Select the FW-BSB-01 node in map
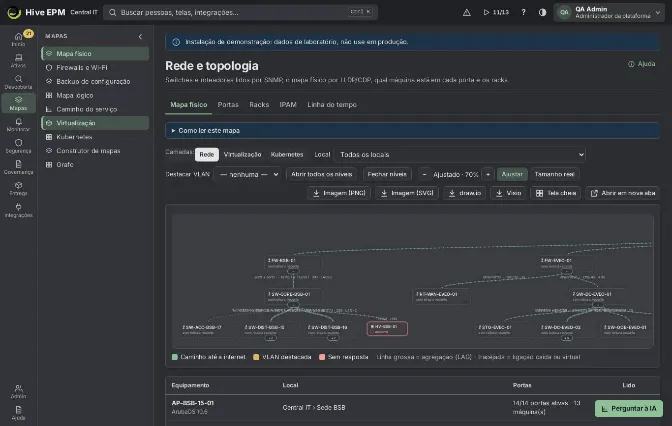The image size is (672, 426). (x=293, y=262)
